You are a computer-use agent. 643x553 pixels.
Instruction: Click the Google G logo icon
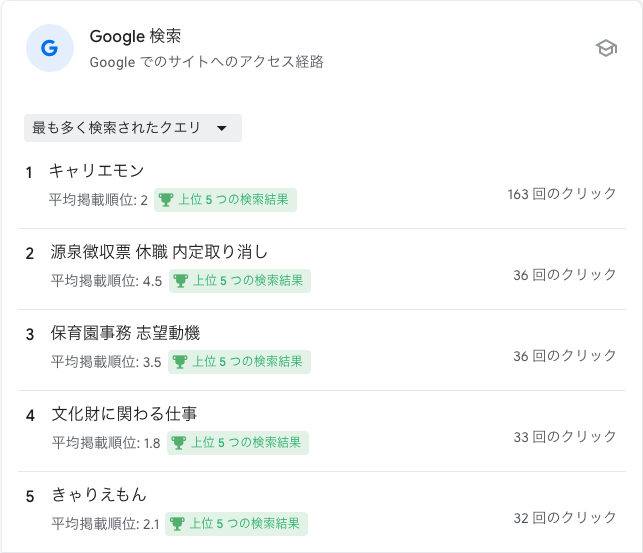[50, 48]
